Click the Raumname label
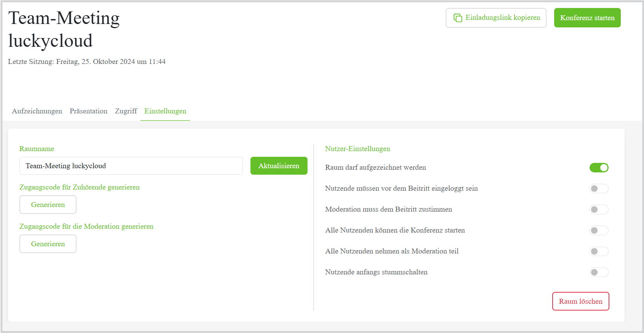 pos(37,149)
